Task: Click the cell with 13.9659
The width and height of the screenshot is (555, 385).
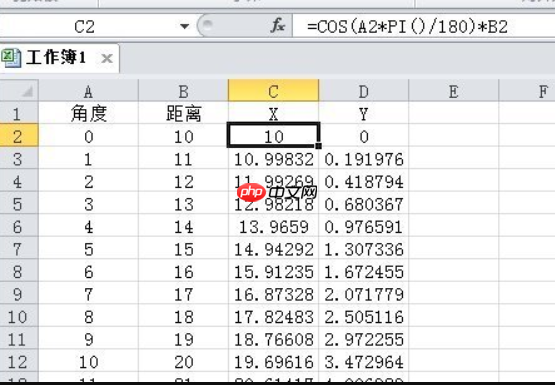Action: coord(274,226)
